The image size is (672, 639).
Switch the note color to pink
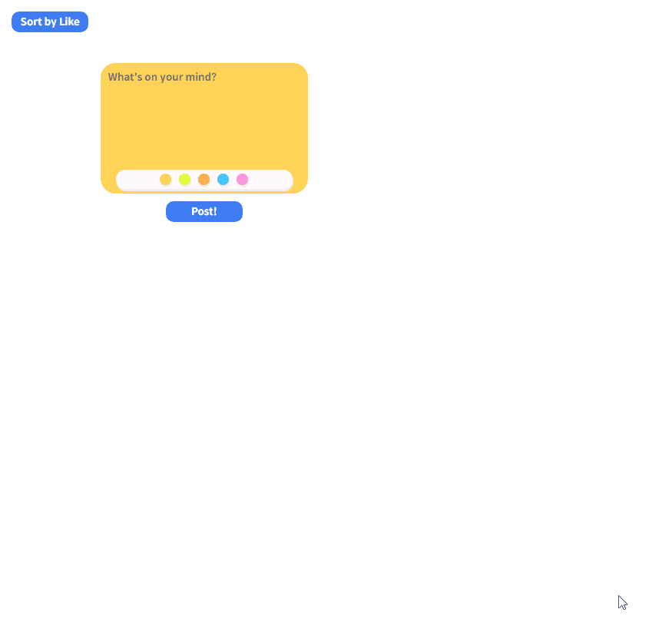[x=242, y=179]
